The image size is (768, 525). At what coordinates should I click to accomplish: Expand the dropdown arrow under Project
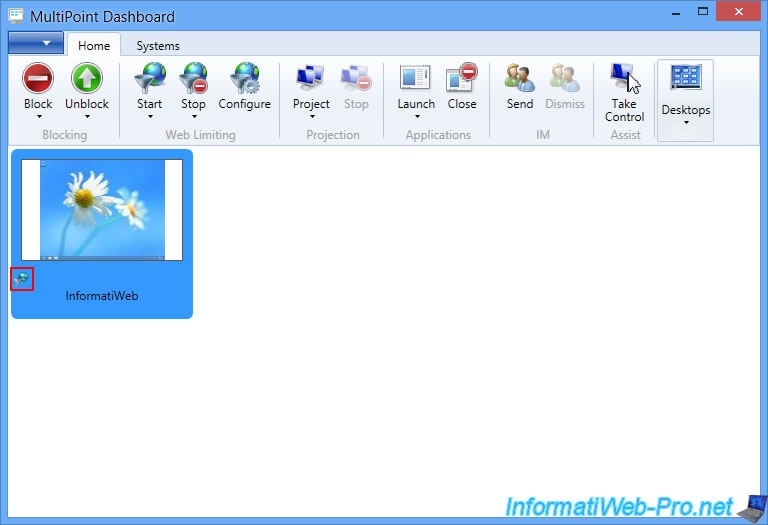pyautogui.click(x=311, y=117)
